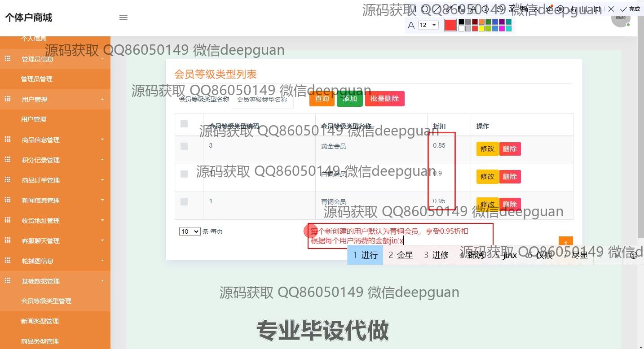The width and height of the screenshot is (644, 349).
Task: Click the grid icon beside 管理员信息
Action: point(8,59)
